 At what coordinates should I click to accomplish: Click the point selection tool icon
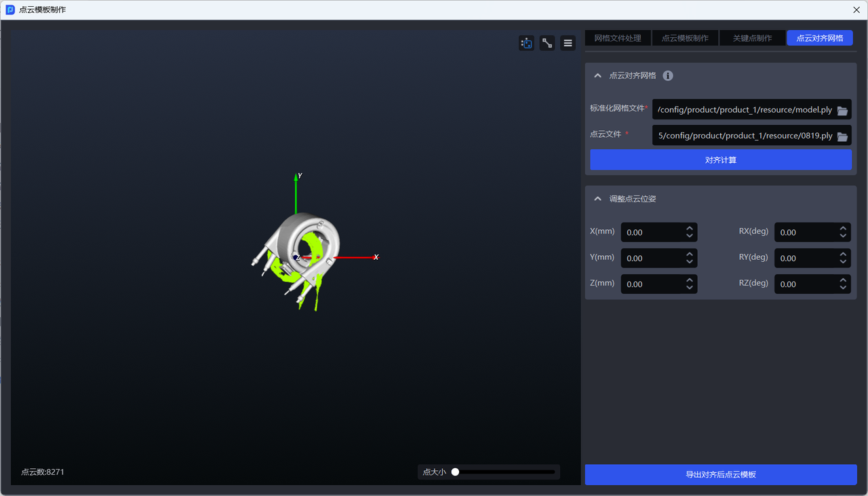tap(526, 43)
